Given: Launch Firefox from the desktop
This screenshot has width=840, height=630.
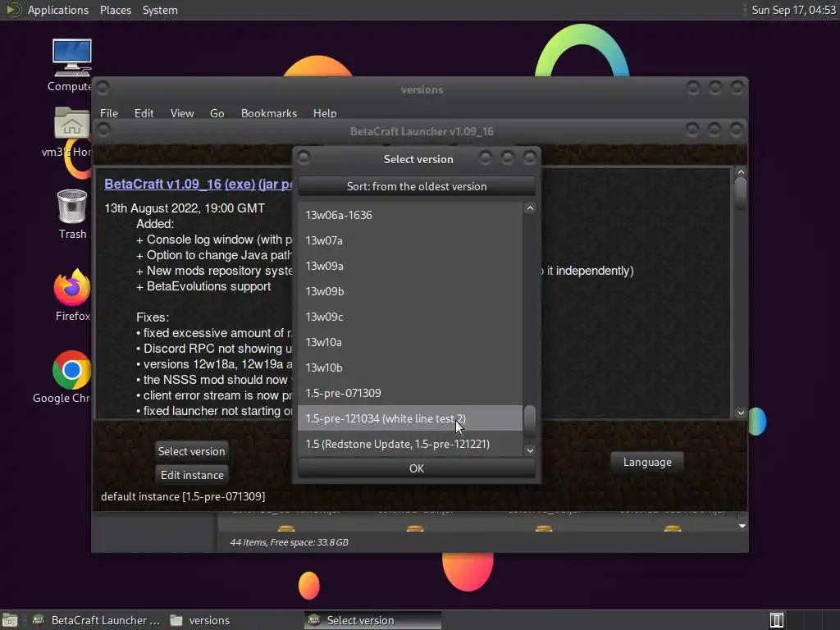Looking at the screenshot, I should tap(72, 295).
